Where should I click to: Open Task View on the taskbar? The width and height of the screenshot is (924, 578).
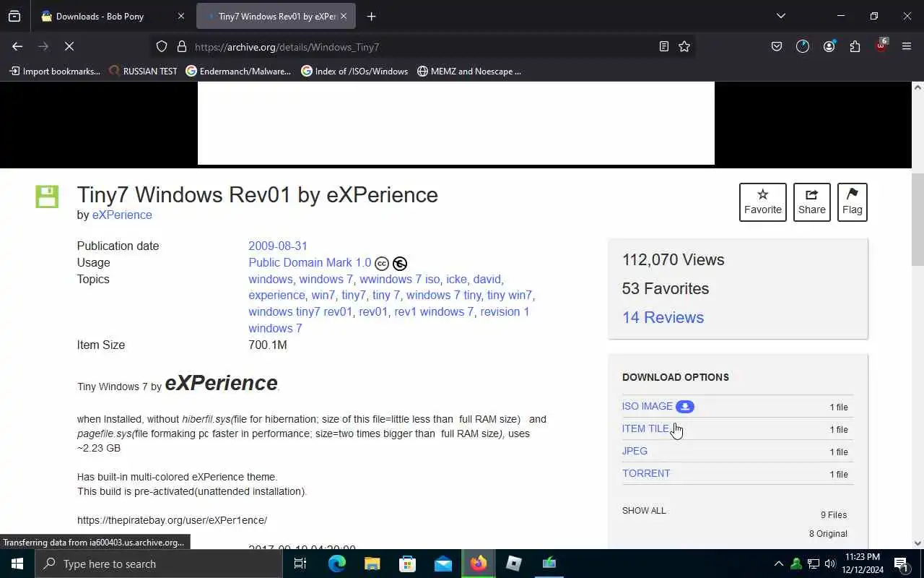[300, 564]
